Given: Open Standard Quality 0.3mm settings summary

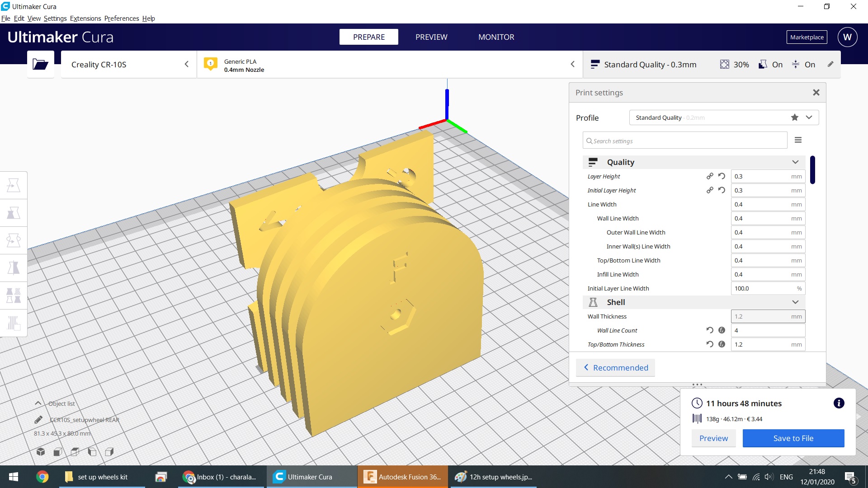Looking at the screenshot, I should click(712, 65).
